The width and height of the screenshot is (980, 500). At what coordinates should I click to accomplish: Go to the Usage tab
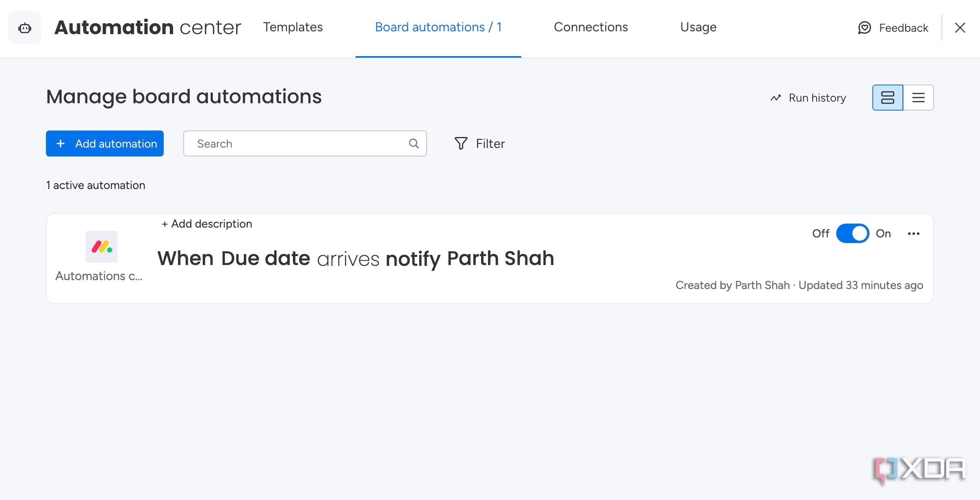tap(698, 27)
